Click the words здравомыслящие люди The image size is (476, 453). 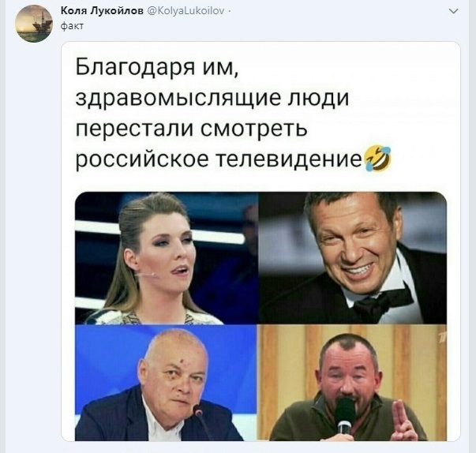[212, 97]
